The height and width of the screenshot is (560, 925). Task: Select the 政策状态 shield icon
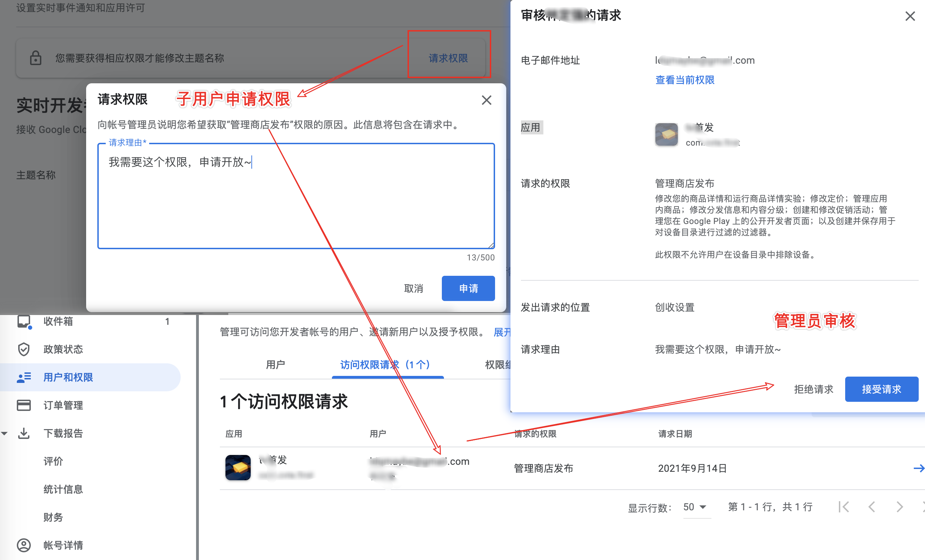pyautogui.click(x=24, y=349)
